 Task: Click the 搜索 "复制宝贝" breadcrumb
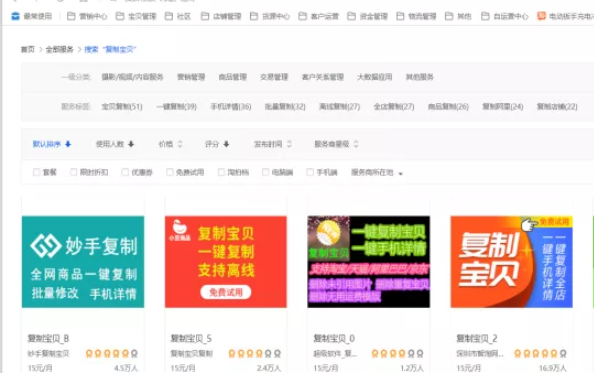(x=110, y=49)
